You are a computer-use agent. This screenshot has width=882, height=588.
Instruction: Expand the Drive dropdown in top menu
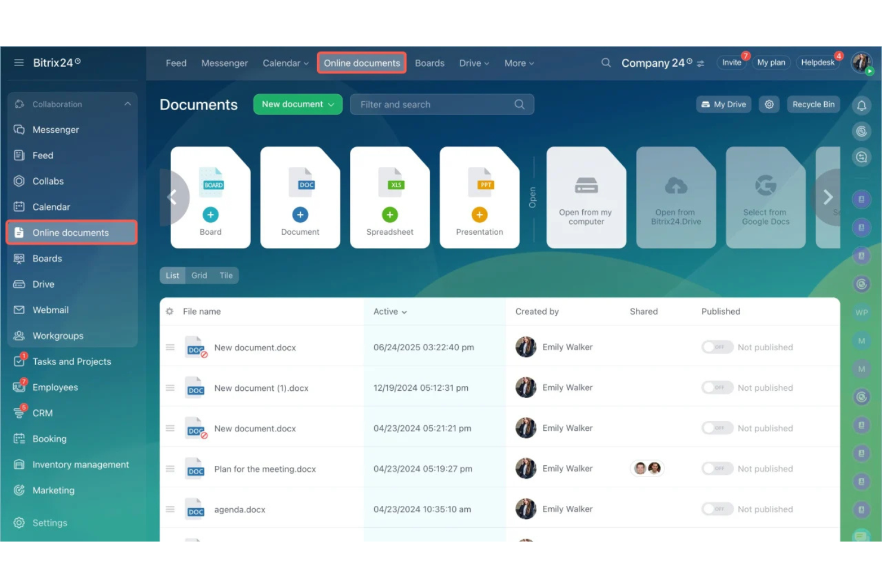(x=474, y=63)
